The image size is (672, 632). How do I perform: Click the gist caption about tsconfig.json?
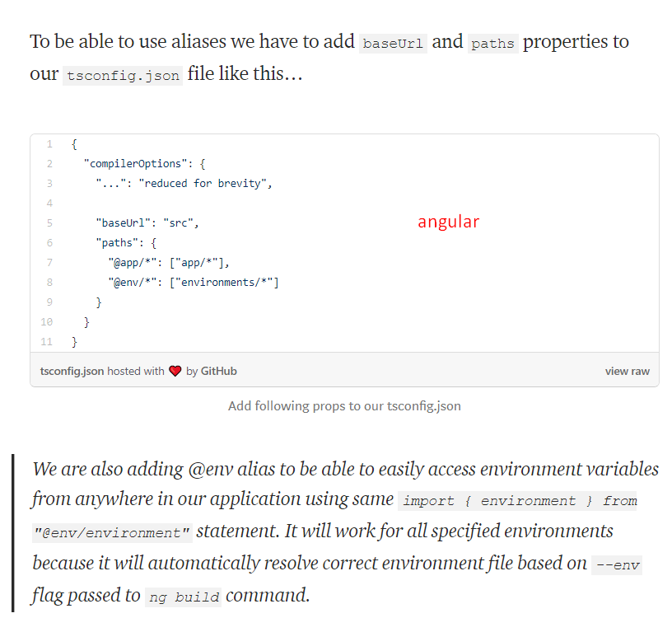[344, 406]
